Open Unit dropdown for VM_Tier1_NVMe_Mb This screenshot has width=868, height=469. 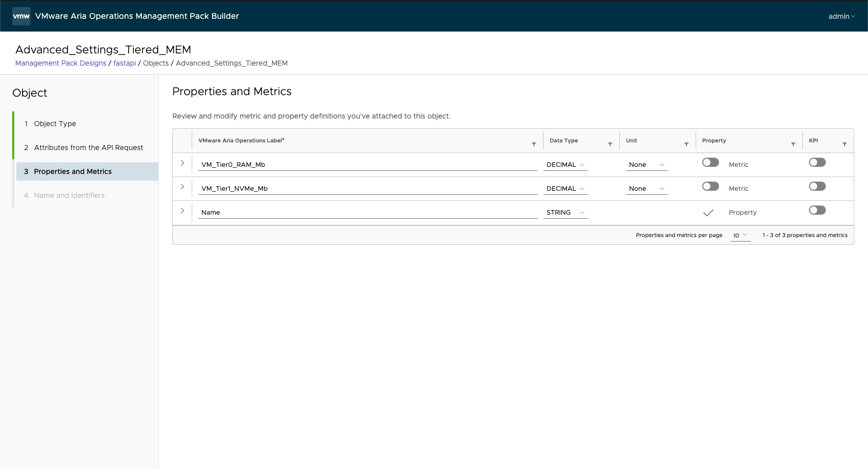[x=646, y=189]
